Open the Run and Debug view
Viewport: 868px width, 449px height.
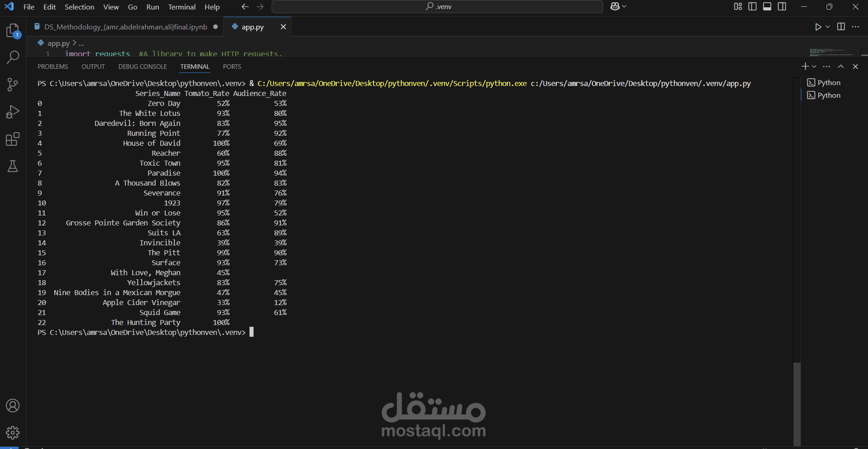point(13,112)
